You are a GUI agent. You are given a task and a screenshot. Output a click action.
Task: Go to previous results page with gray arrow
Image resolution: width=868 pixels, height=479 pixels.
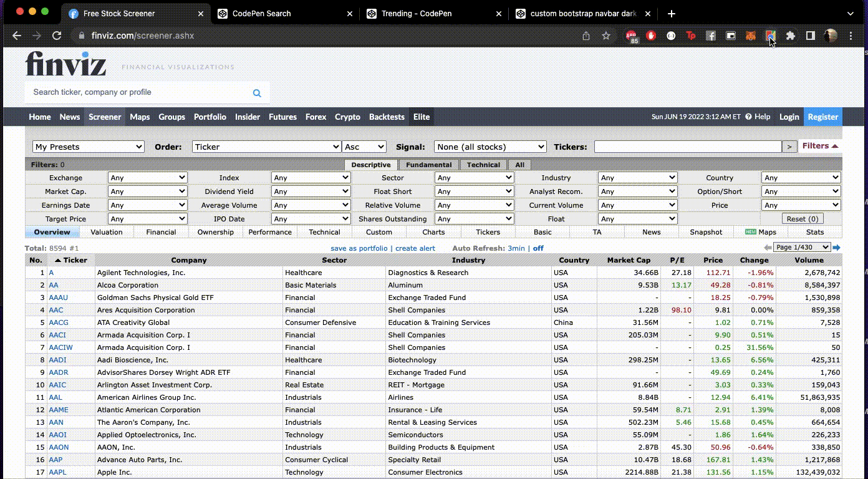tap(768, 248)
